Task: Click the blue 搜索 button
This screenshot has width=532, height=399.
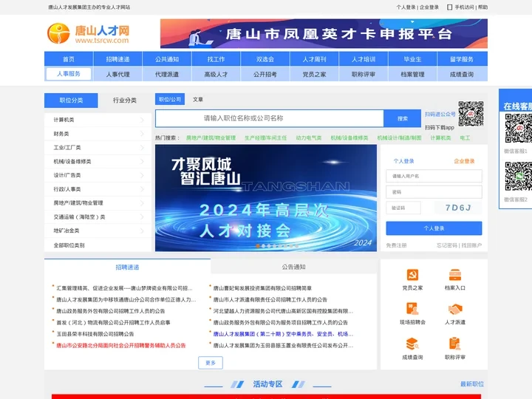Action: click(403, 118)
